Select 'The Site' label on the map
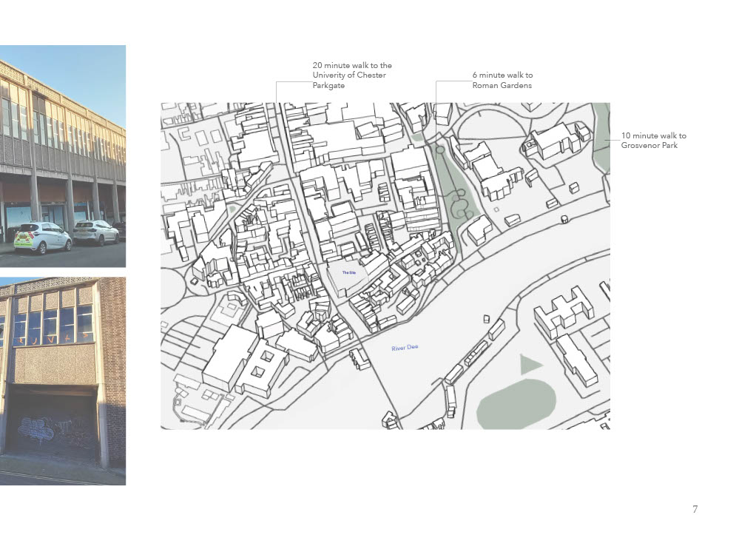The width and height of the screenshot is (756, 535). coord(348,273)
